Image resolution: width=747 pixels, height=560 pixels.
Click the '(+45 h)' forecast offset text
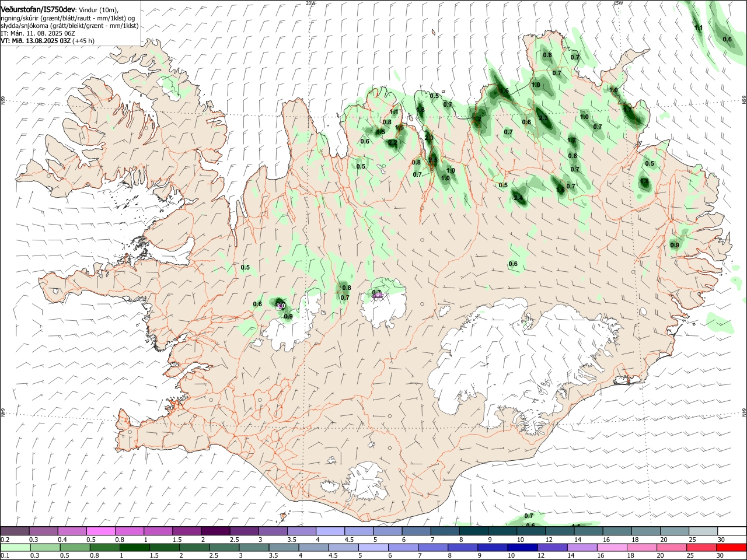84,41
